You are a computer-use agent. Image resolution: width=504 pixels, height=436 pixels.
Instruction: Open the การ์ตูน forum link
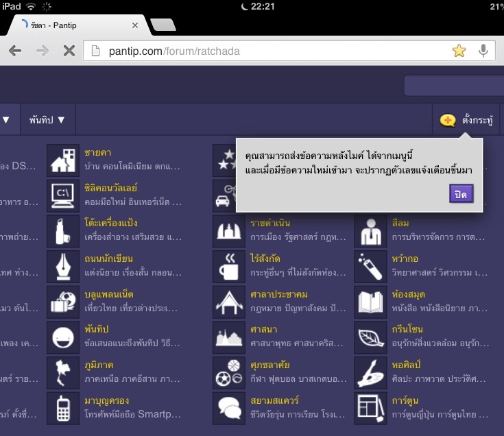(405, 400)
